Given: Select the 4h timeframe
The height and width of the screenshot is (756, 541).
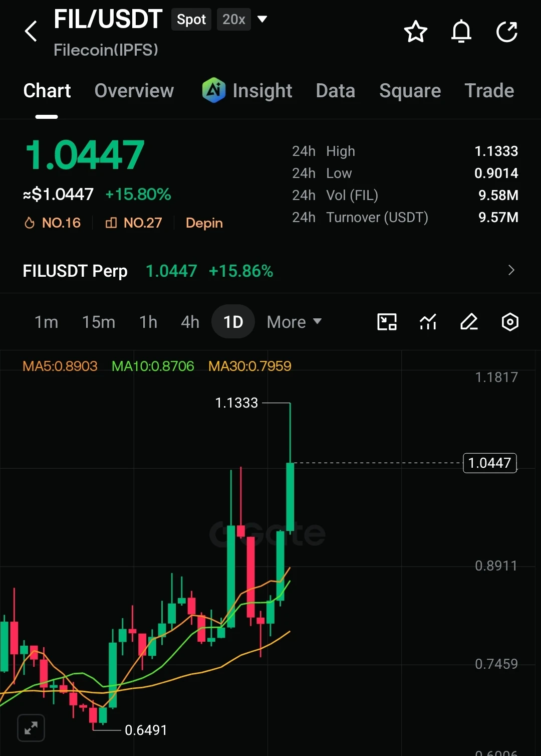Looking at the screenshot, I should 190,322.
